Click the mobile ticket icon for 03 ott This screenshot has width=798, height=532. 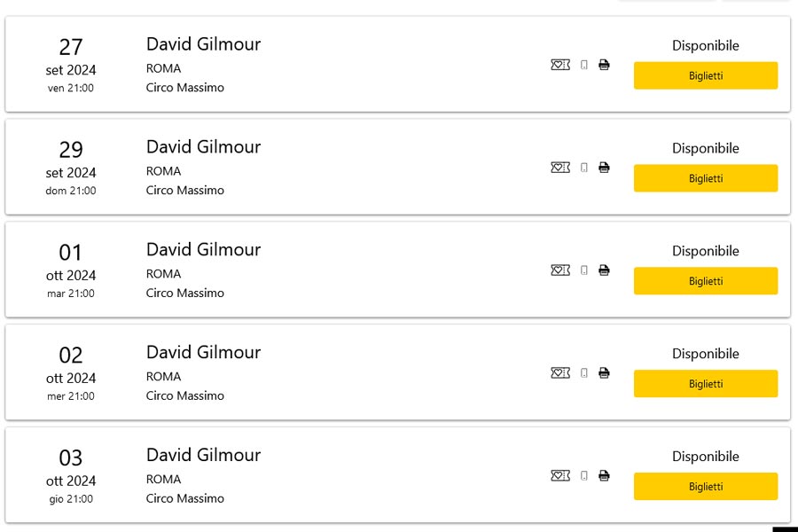click(583, 476)
